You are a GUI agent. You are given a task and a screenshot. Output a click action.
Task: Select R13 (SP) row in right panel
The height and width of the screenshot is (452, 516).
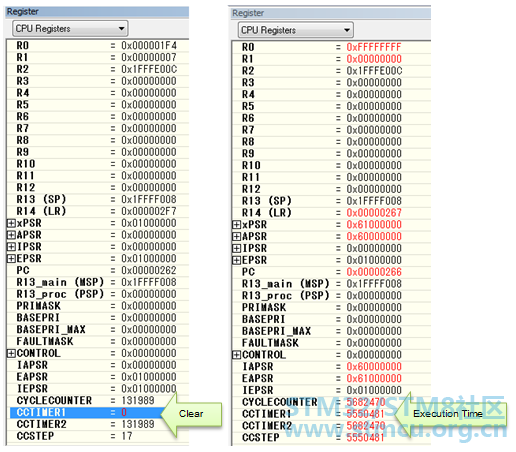coord(331,201)
